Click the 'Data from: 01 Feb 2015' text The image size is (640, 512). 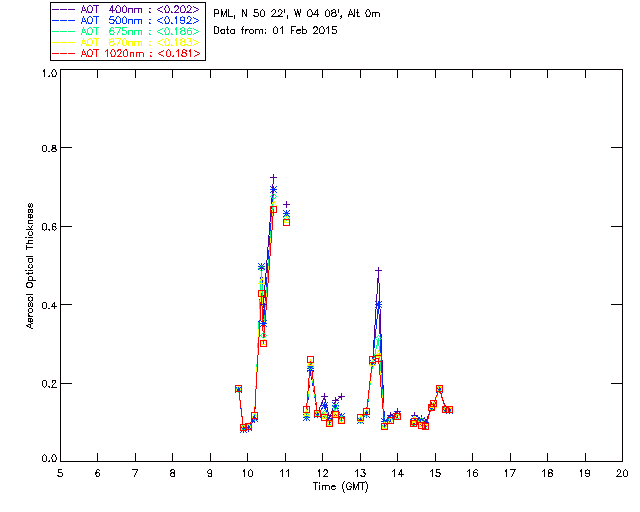pos(276,31)
